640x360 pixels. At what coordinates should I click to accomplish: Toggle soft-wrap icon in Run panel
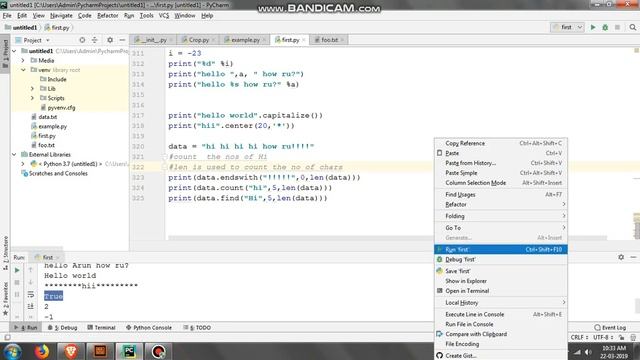pyautogui.click(x=31, y=294)
